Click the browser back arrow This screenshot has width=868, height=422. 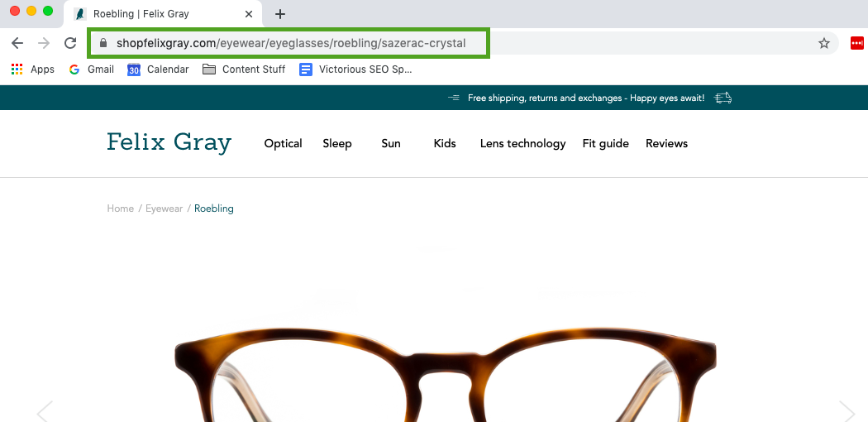point(17,43)
